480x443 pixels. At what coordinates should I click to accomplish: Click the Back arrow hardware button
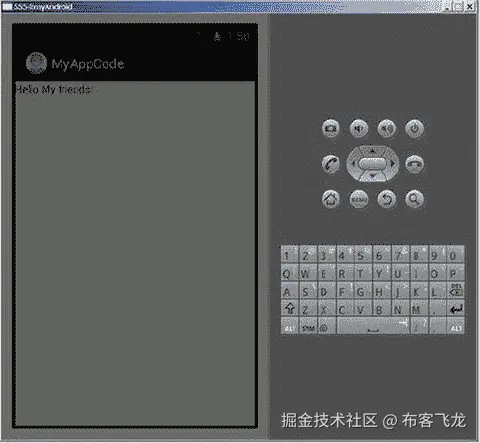(387, 199)
